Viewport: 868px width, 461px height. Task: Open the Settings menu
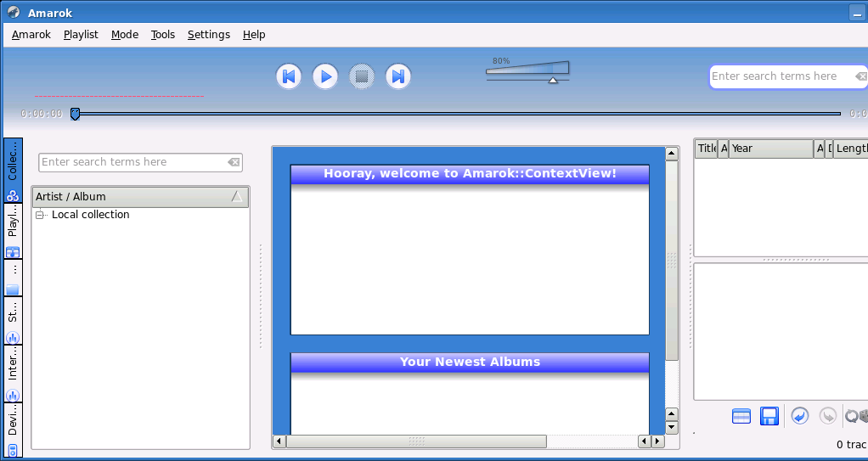click(x=209, y=34)
